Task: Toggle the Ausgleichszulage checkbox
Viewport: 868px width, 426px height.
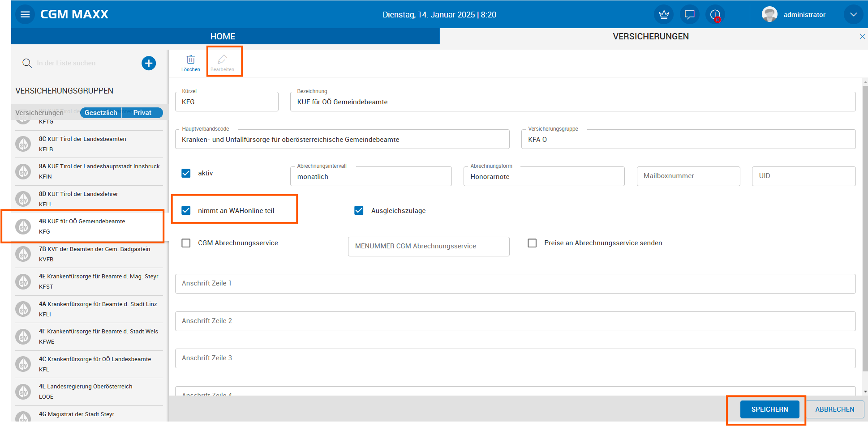Action: click(x=359, y=210)
